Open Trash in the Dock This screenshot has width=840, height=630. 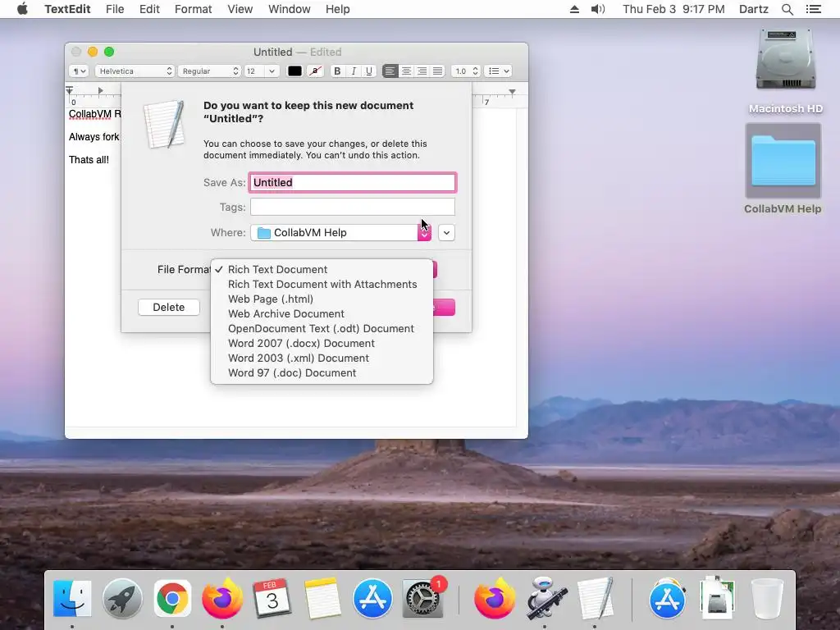coord(768,598)
